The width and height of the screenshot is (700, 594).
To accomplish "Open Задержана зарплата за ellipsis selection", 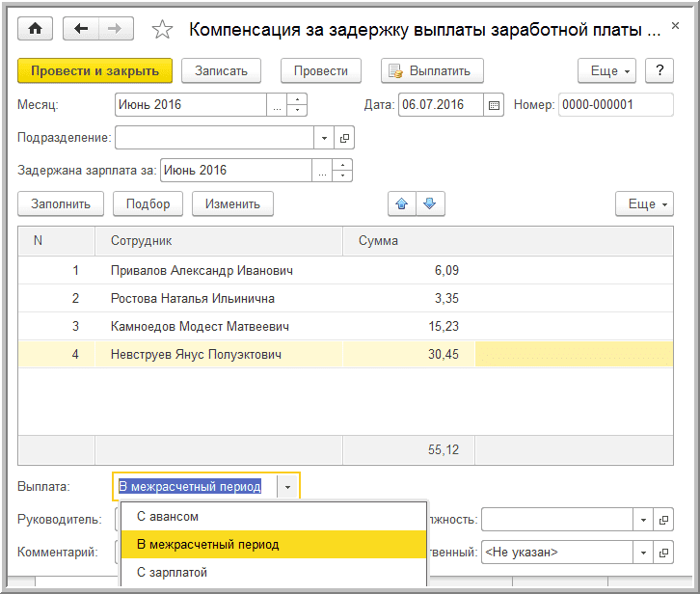I will (x=322, y=171).
